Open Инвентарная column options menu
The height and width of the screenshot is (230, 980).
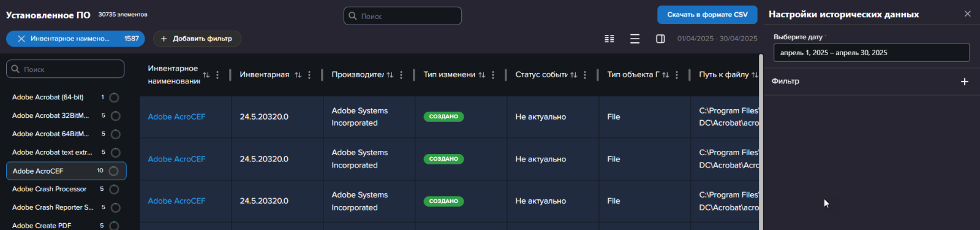click(x=309, y=75)
